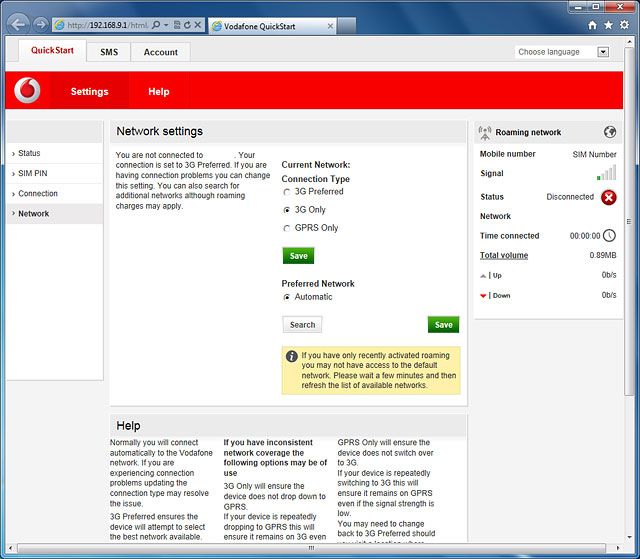
Task: Click the Total volume link
Action: [504, 255]
